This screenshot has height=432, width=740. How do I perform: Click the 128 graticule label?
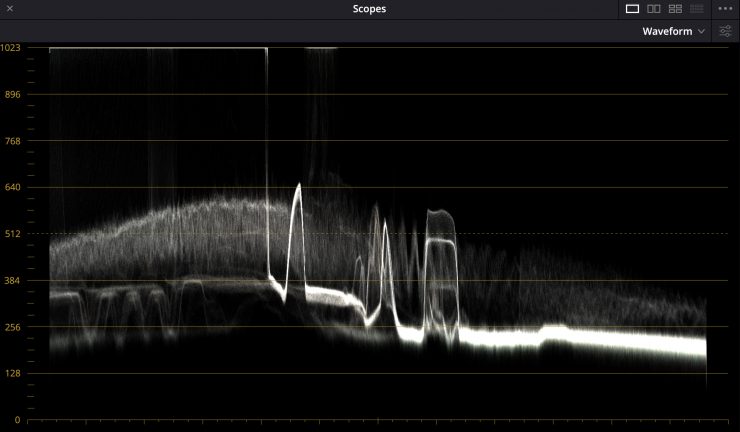tap(13, 374)
